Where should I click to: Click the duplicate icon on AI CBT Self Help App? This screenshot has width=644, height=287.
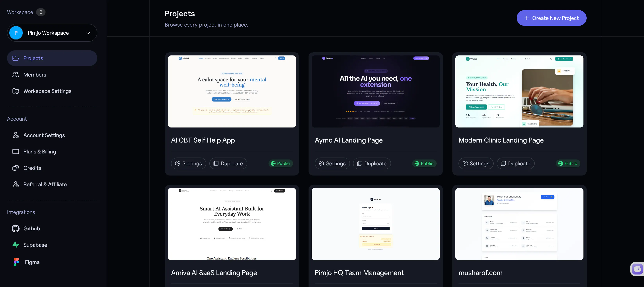(x=216, y=163)
